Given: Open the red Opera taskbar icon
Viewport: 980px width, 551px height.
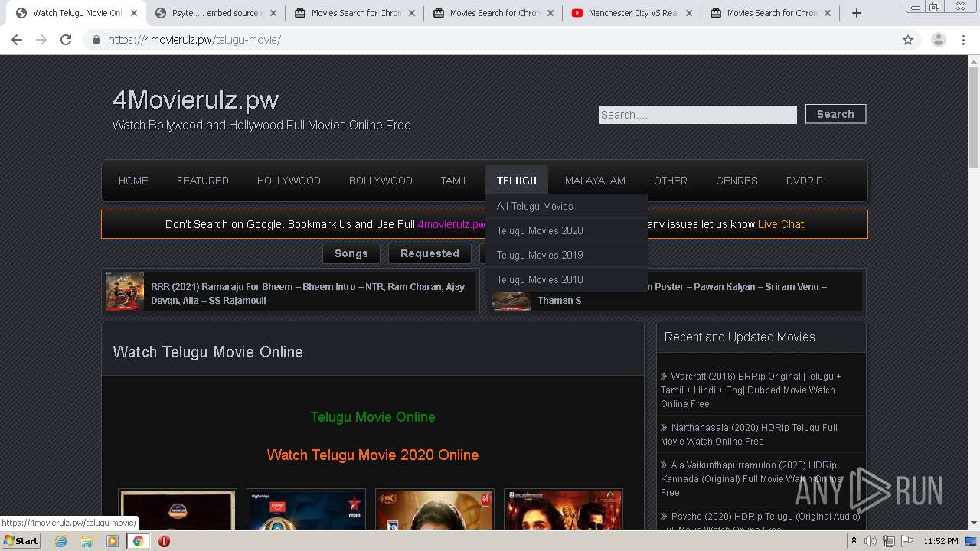Looking at the screenshot, I should [x=164, y=541].
